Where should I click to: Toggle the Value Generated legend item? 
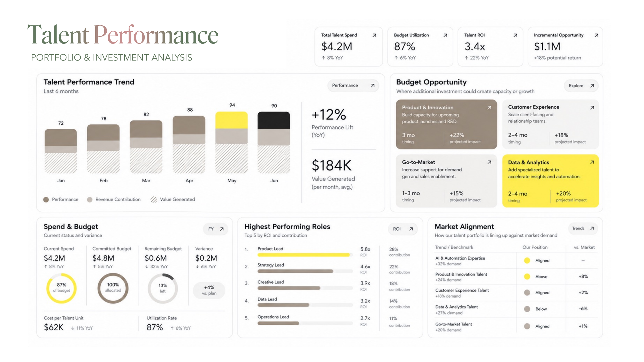coord(173,200)
